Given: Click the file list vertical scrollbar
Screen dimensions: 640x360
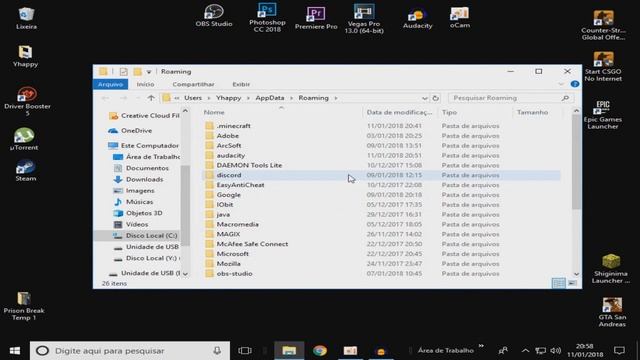Looking at the screenshot, I should click(576, 162).
